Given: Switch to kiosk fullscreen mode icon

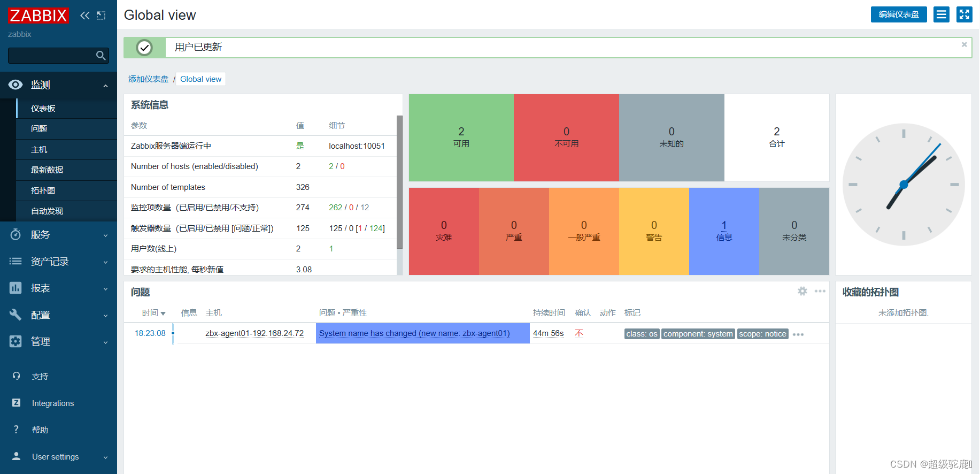Looking at the screenshot, I should click(x=964, y=14).
